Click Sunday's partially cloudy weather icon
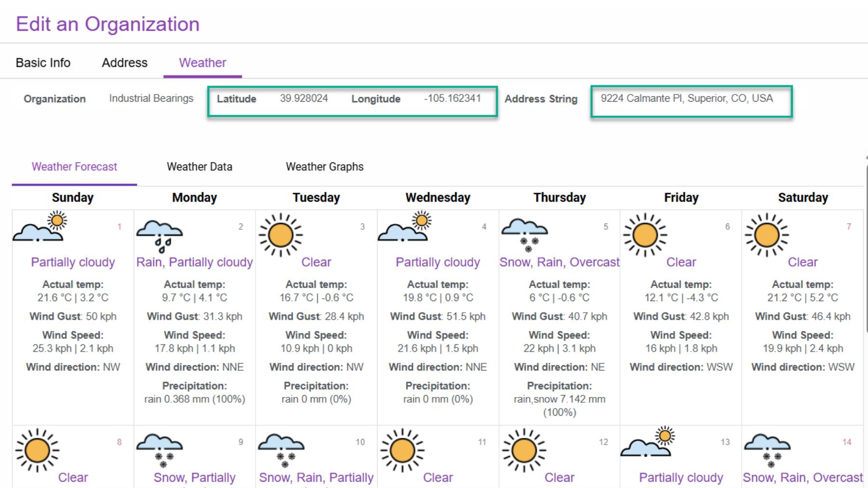868x488 pixels. [40, 226]
